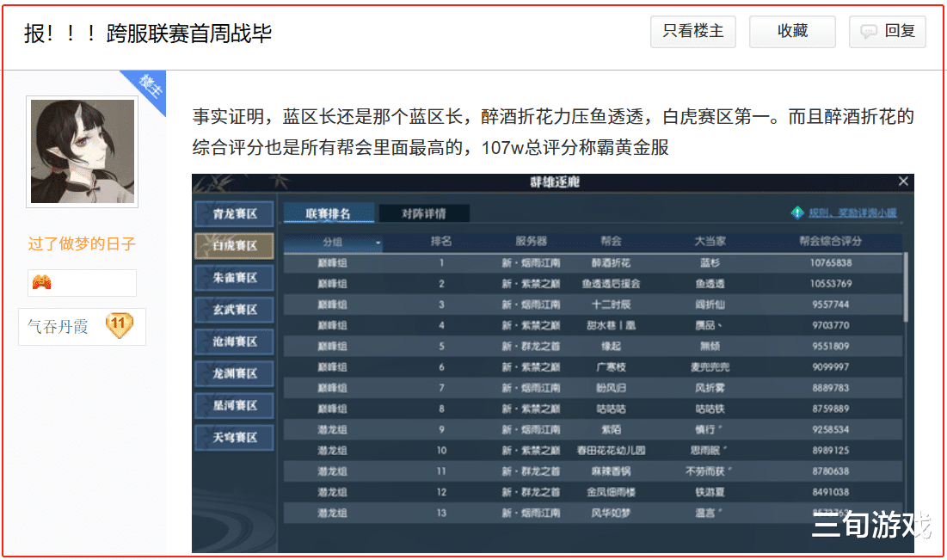Open user profile 过了做梦的日子
Viewport: 947px width, 560px height.
point(82,244)
